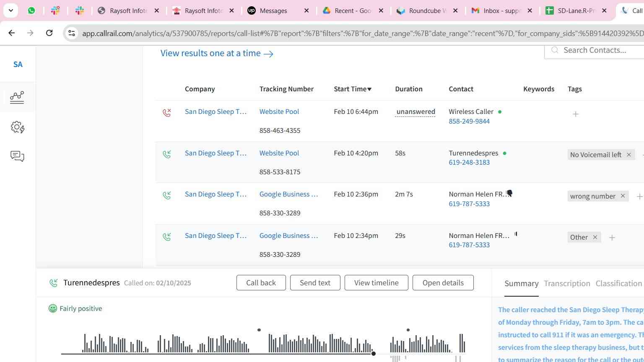Viewport: 644px width, 362px height.
Task: Open the SA account avatar
Action: [18, 65]
